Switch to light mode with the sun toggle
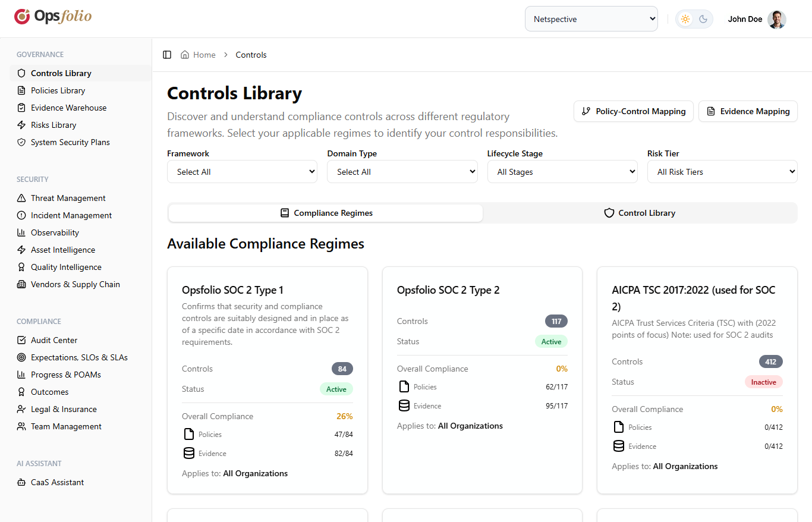Viewport: 812px width, 522px height. pos(685,18)
